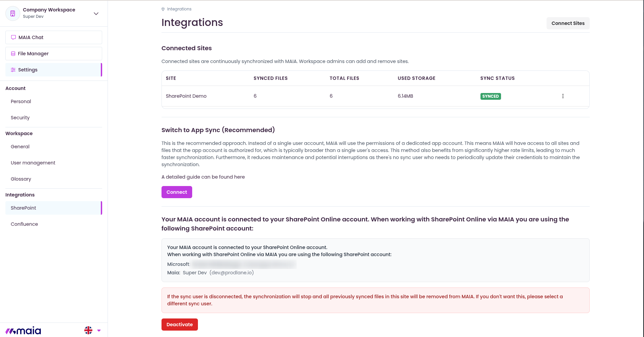Click the Company Workspace building icon
This screenshot has width=644, height=337.
[x=13, y=13]
